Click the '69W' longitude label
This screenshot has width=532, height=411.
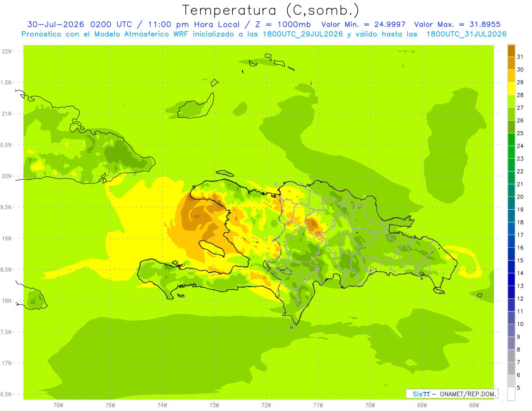(422, 405)
